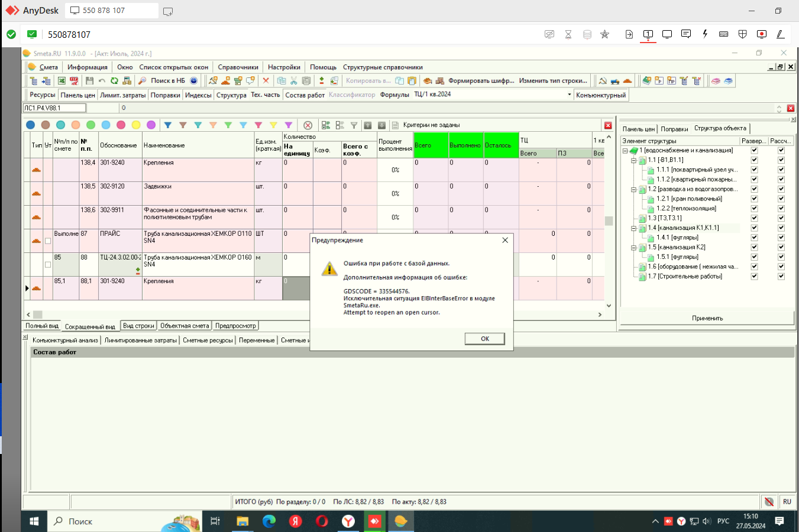Click the scissors cut icon

294,81
